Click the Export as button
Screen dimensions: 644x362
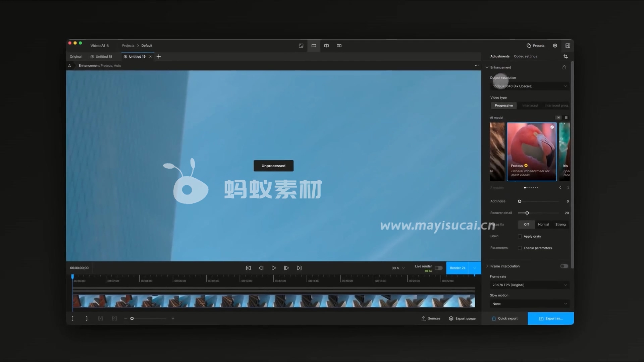(x=551, y=318)
